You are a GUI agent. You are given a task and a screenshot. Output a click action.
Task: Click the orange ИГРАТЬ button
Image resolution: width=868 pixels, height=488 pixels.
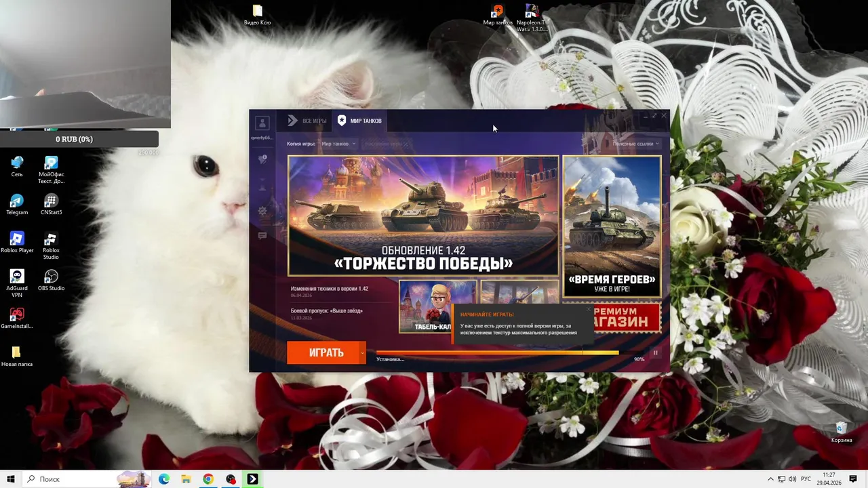tap(323, 352)
